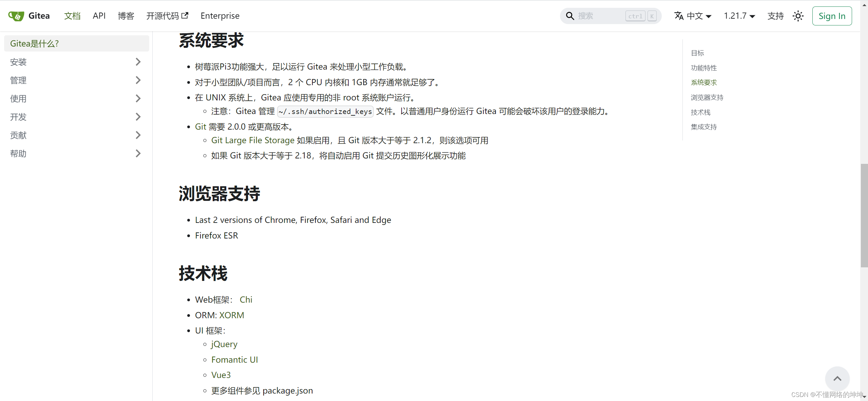Expand the 帮助 sidebar category
The height and width of the screenshot is (401, 868).
(138, 153)
